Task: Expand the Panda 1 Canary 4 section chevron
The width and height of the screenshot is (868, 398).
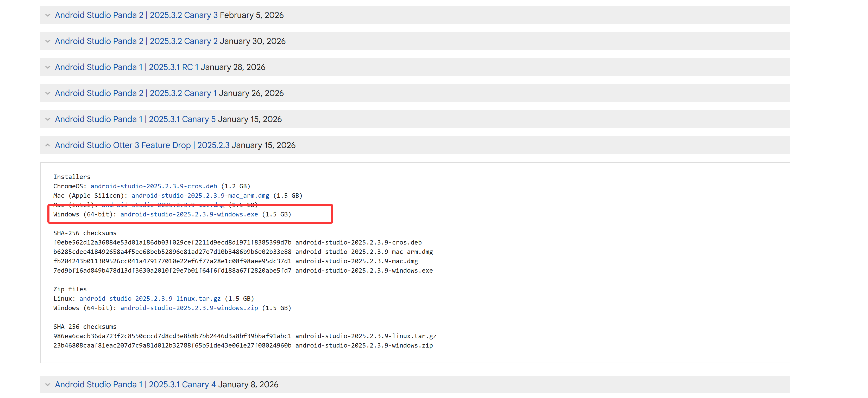Action: pyautogui.click(x=47, y=384)
